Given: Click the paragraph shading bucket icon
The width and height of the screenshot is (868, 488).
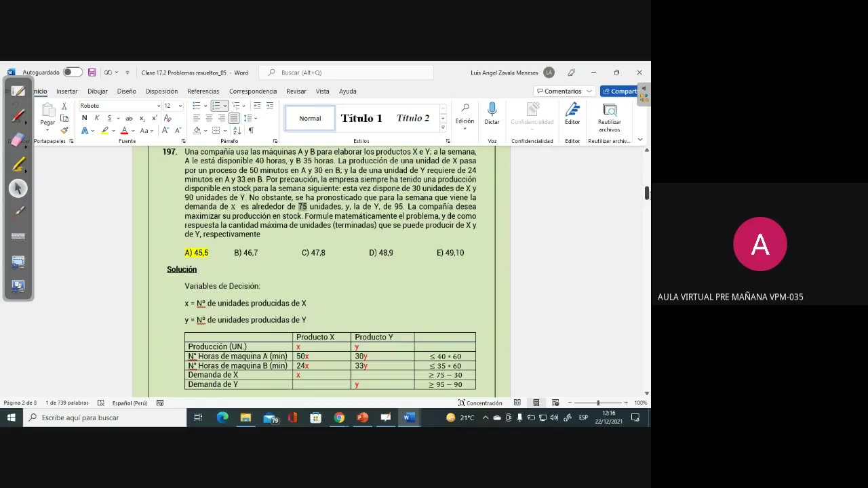Looking at the screenshot, I should coord(197,130).
